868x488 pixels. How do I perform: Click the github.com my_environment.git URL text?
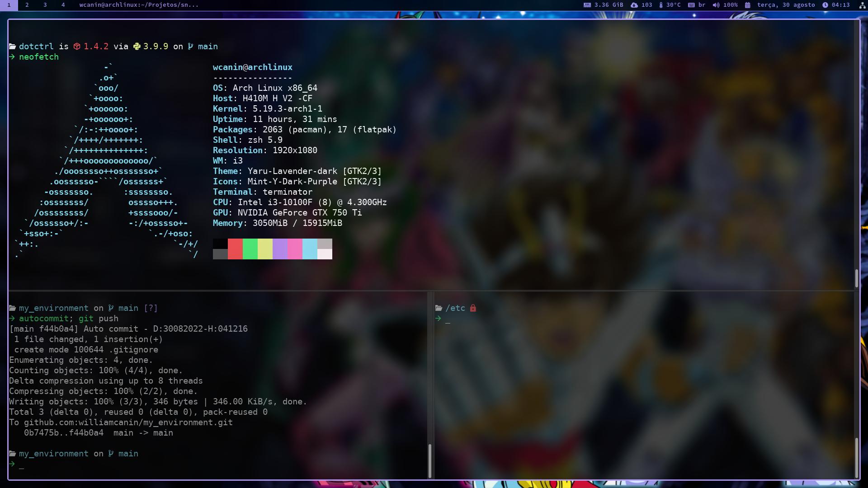coord(128,422)
